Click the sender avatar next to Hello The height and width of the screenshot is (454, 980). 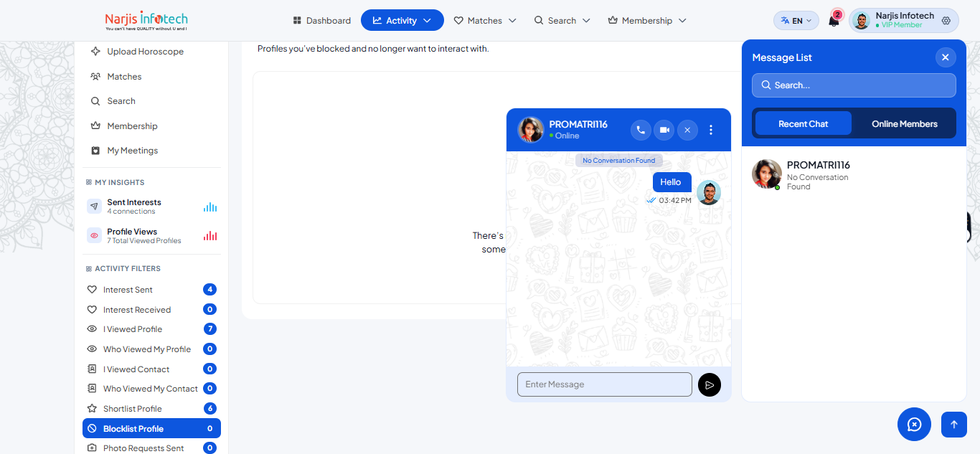[x=709, y=192]
